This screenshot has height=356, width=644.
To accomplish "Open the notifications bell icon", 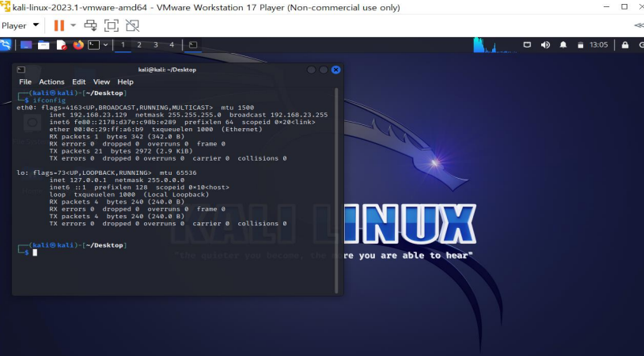I will 563,45.
